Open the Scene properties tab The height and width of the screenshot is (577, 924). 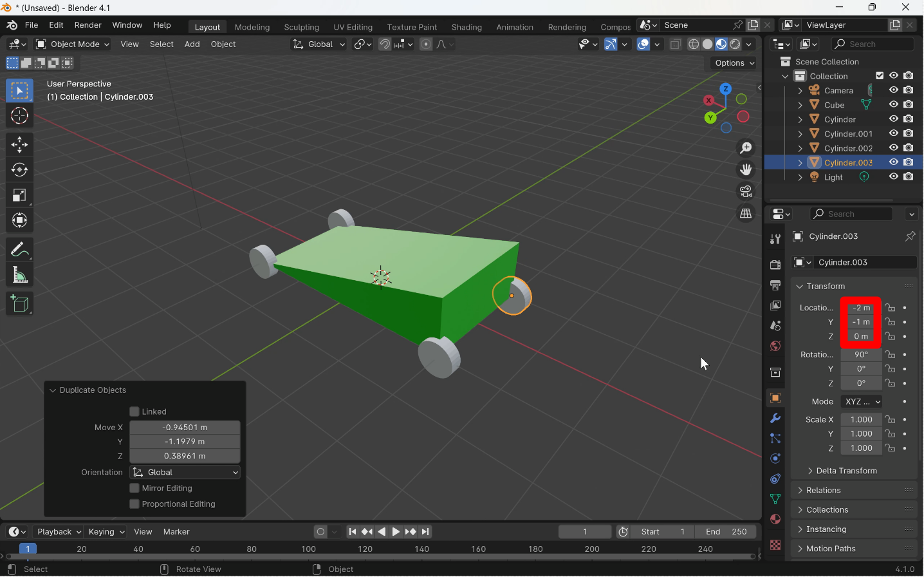tap(775, 326)
